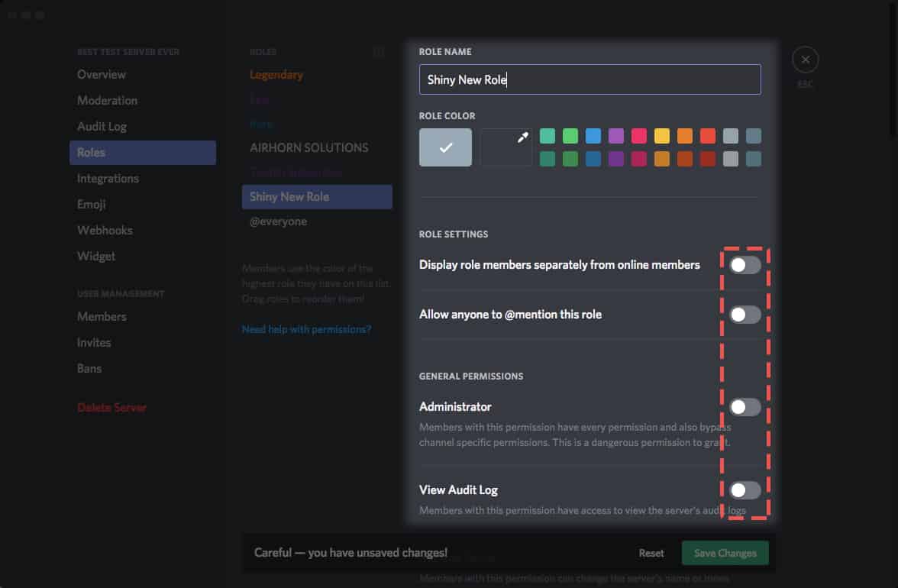Image resolution: width=898 pixels, height=588 pixels.
Task: Save Changes for the role
Action: click(x=724, y=552)
